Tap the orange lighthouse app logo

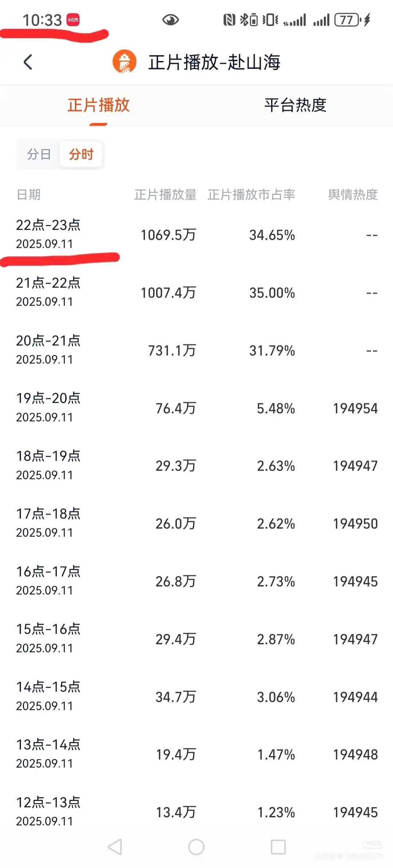pos(124,62)
